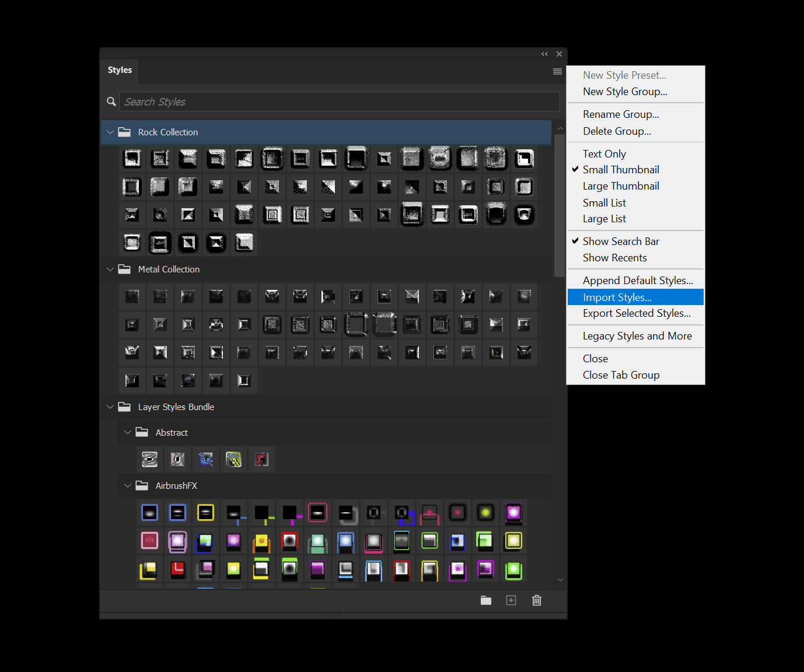Select the first style thumbnail in Rock Collection
Viewport: 804px width, 672px height.
coord(132,158)
